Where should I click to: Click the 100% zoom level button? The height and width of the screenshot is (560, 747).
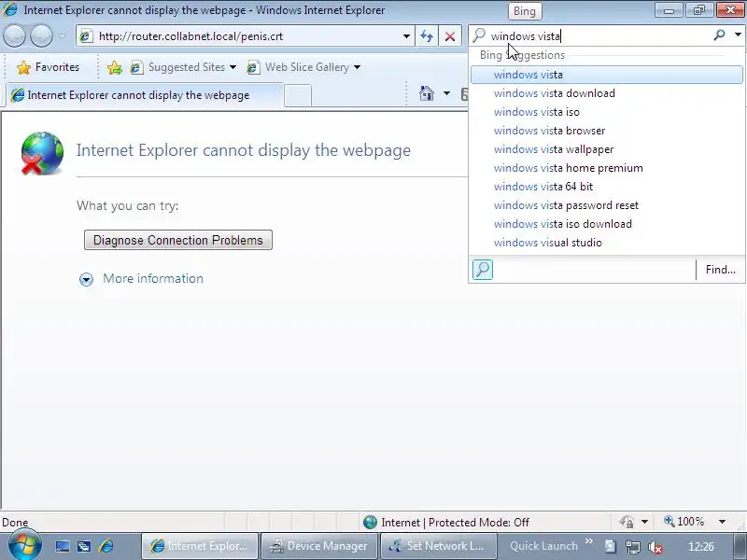click(x=684, y=522)
